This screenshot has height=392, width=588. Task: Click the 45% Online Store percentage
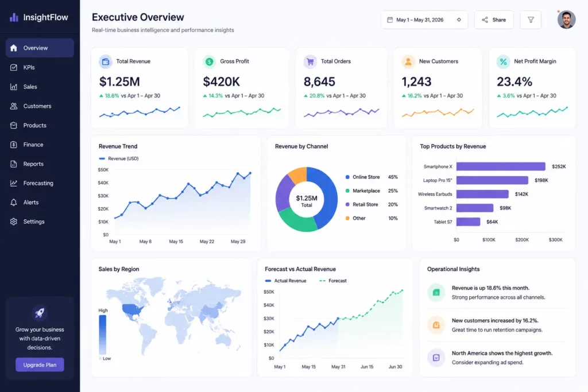click(393, 177)
